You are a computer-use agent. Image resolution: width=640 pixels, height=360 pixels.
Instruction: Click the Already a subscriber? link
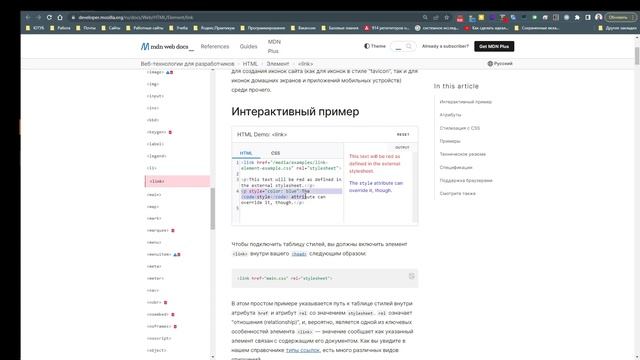click(x=445, y=47)
